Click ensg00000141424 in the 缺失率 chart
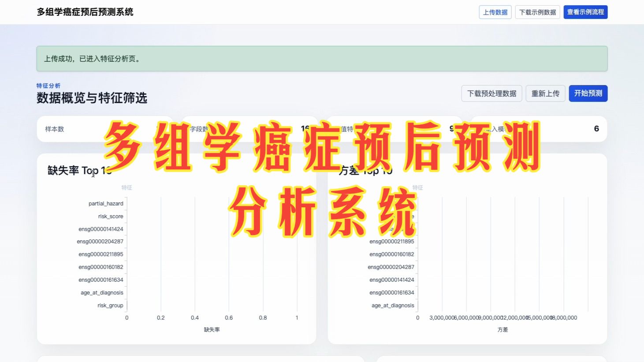 click(101, 229)
